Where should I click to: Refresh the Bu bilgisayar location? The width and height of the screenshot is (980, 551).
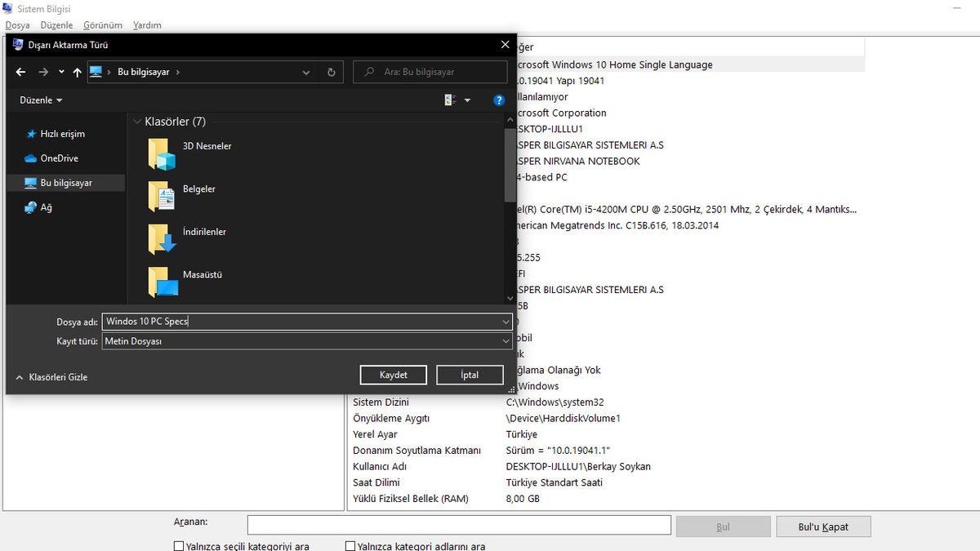(331, 72)
